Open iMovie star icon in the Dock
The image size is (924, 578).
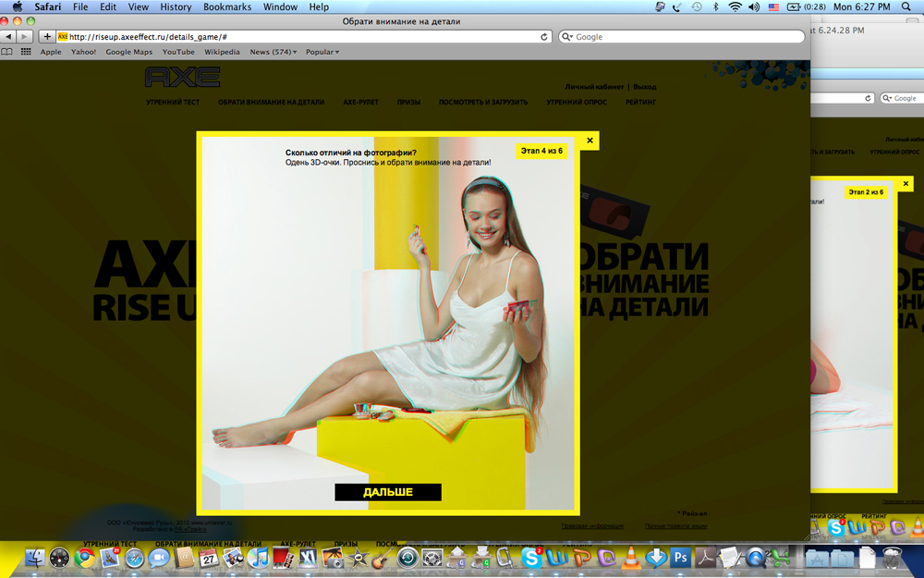pos(358,558)
